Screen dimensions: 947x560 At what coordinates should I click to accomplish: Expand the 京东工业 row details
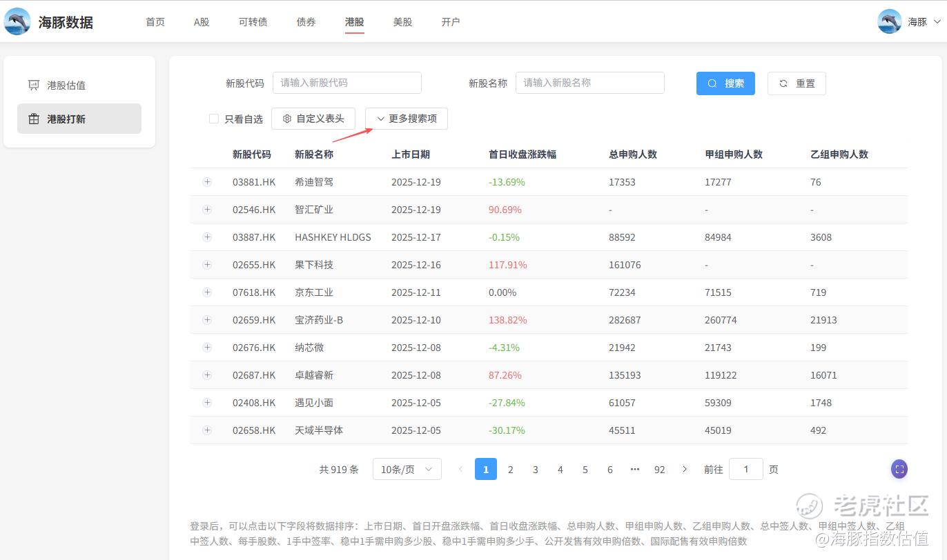[207, 292]
